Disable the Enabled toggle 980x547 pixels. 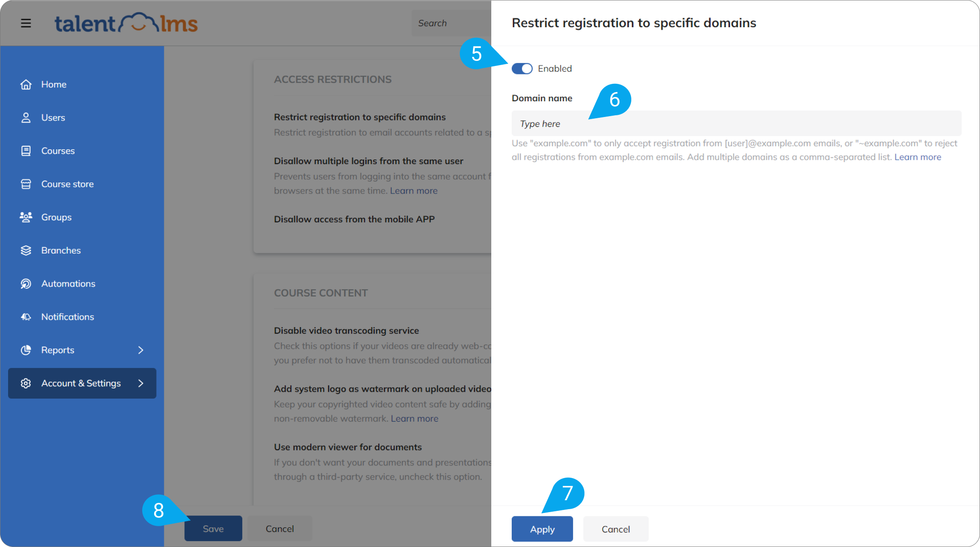point(522,68)
